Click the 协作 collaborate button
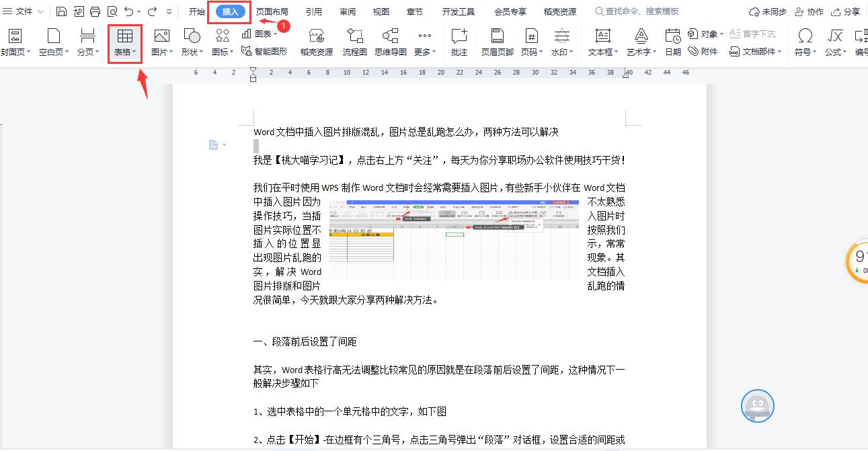 point(809,11)
